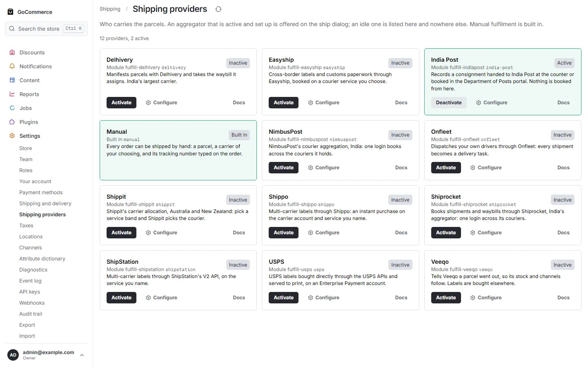Open Notifications bell in sidebar
588x368 pixels.
click(x=12, y=66)
